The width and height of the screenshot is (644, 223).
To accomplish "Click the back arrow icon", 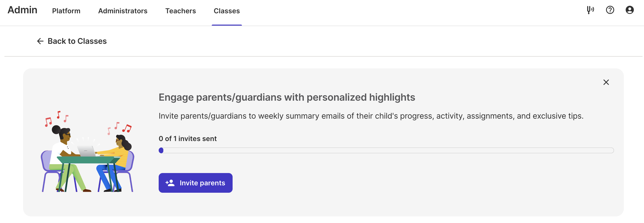I will click(40, 41).
